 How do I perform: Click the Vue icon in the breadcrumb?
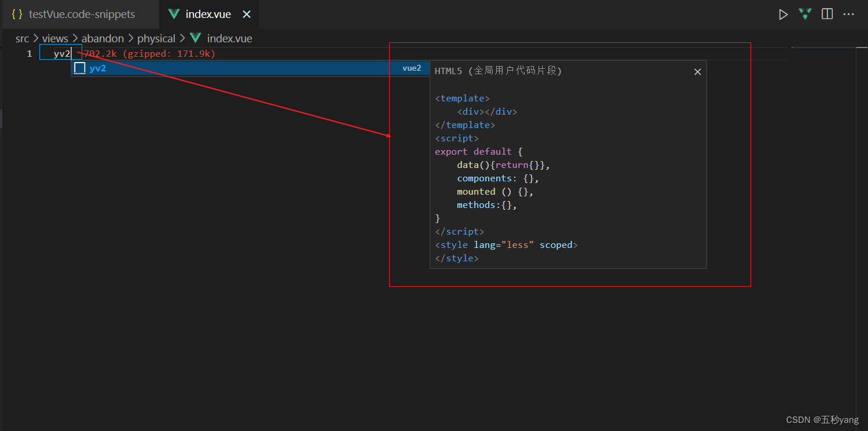pos(196,38)
